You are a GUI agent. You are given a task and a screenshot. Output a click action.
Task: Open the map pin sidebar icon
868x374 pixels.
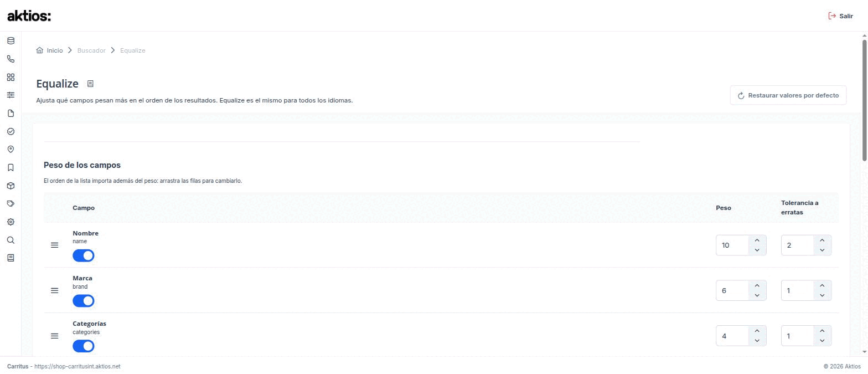pos(11,150)
